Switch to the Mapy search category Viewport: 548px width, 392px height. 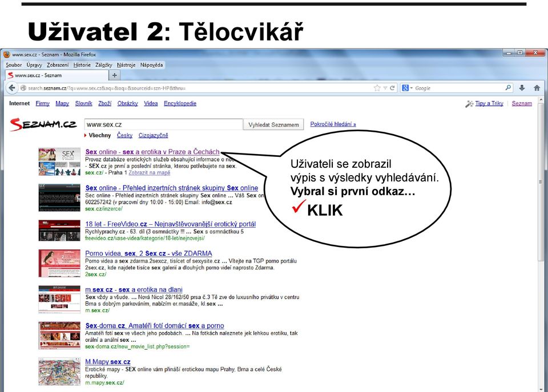click(62, 103)
